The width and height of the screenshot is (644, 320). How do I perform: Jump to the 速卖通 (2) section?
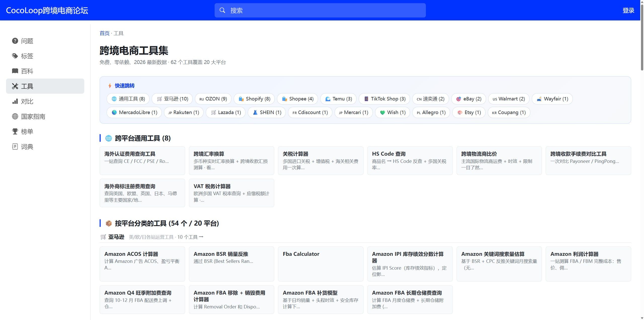point(431,99)
